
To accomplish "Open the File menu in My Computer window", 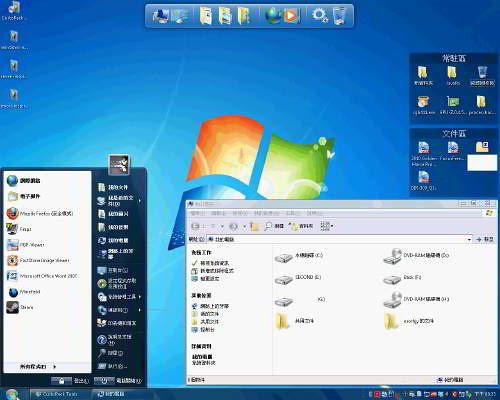I will point(197,213).
